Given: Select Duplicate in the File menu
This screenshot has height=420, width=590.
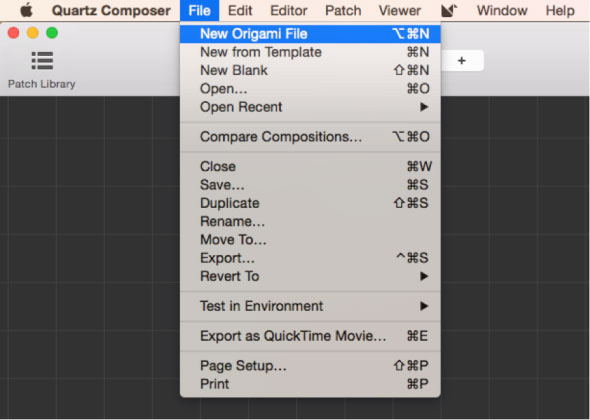Looking at the screenshot, I should coord(310,203).
